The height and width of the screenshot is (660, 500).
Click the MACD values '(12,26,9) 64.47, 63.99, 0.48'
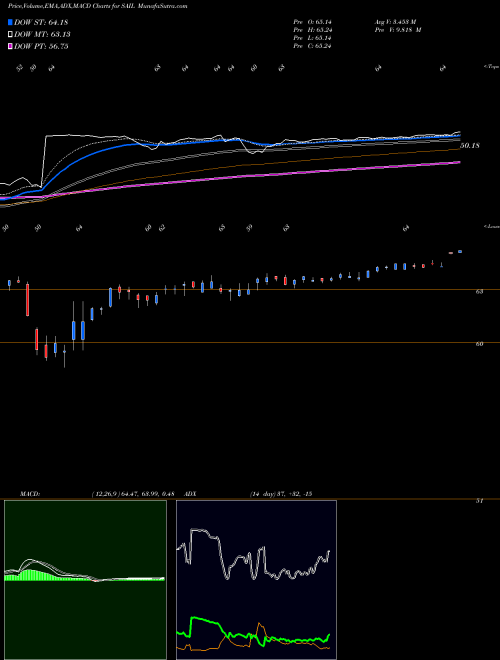point(133,494)
